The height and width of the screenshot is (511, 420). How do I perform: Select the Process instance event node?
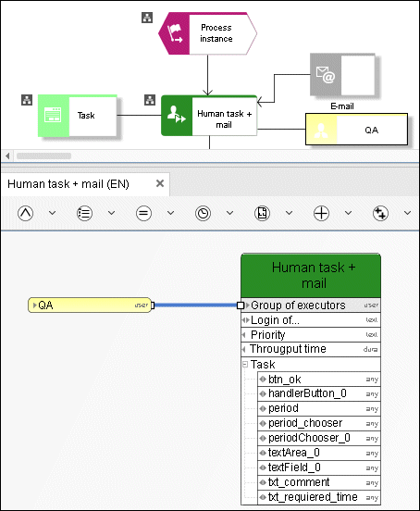coord(208,33)
